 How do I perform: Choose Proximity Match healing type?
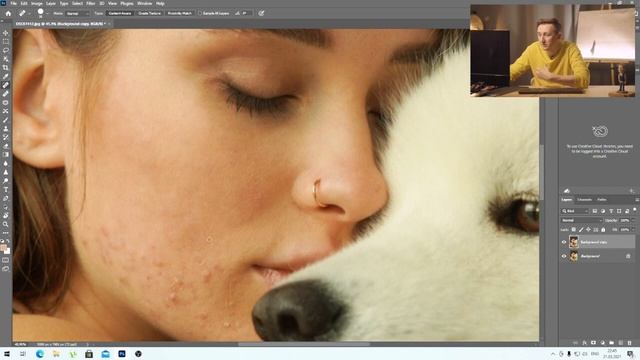pos(180,13)
